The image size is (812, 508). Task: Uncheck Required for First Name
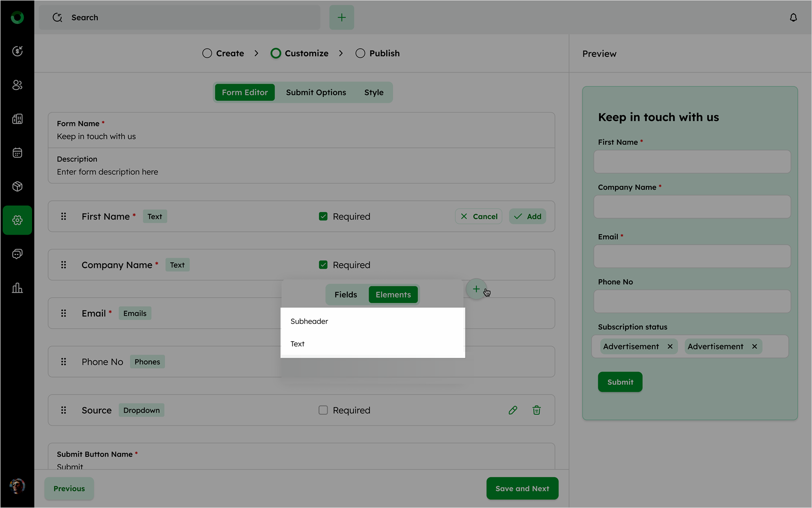323,216
